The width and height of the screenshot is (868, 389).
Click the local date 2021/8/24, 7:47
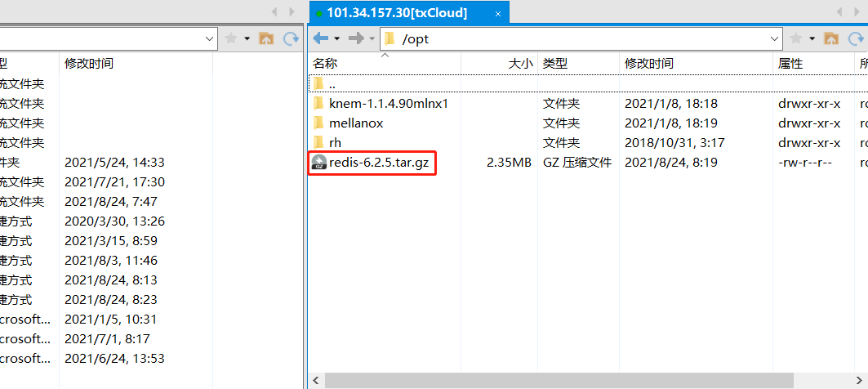[111, 202]
